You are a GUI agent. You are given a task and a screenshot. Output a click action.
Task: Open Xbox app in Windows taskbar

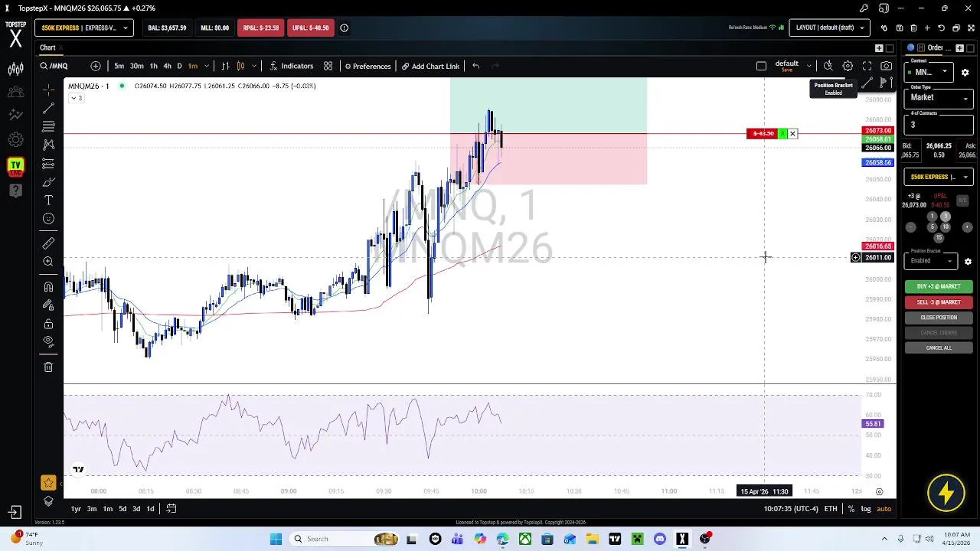click(525, 539)
